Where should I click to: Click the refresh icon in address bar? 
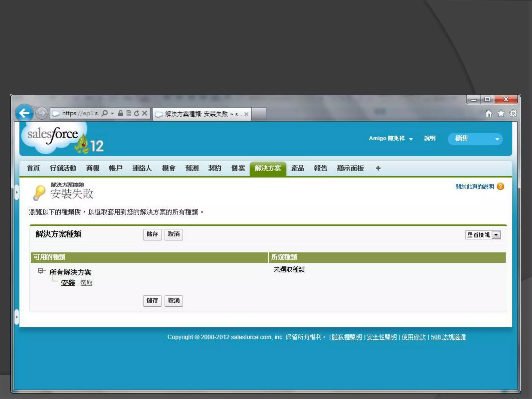click(x=137, y=113)
